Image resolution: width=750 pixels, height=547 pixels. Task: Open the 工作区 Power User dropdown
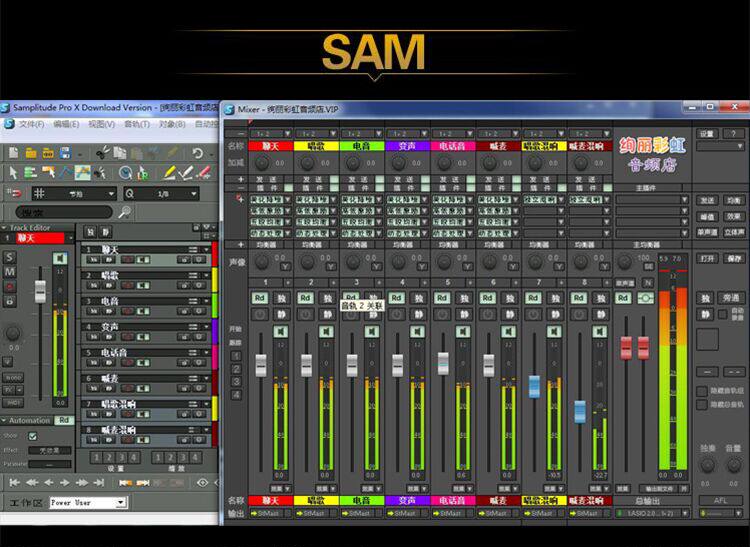click(x=88, y=503)
